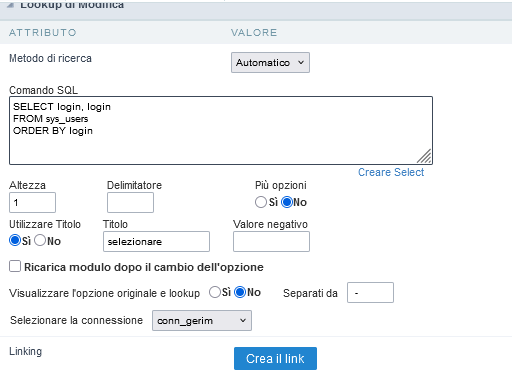Viewport: 512px width, 372px height.
Task: Select No for Più opzioni
Action: 287,202
